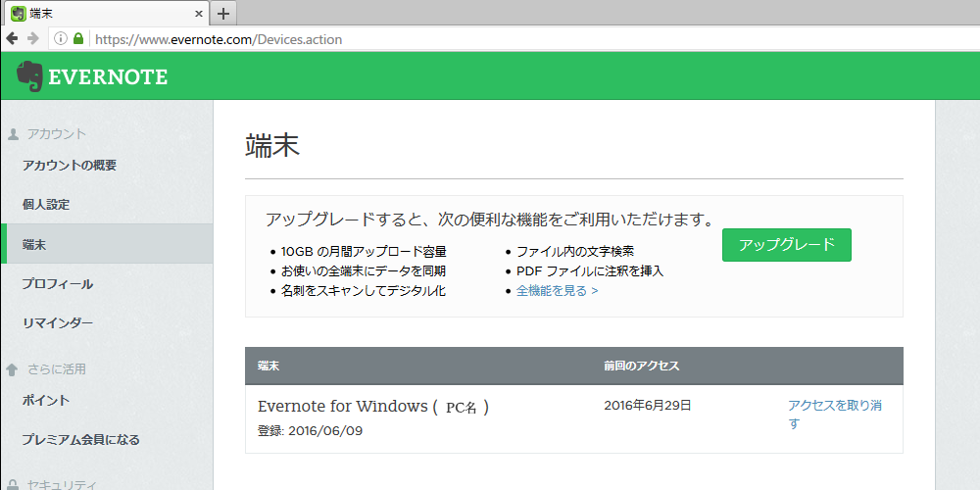
Task: Click the セキュリティ lock icon in sidebar
Action: coord(12,484)
